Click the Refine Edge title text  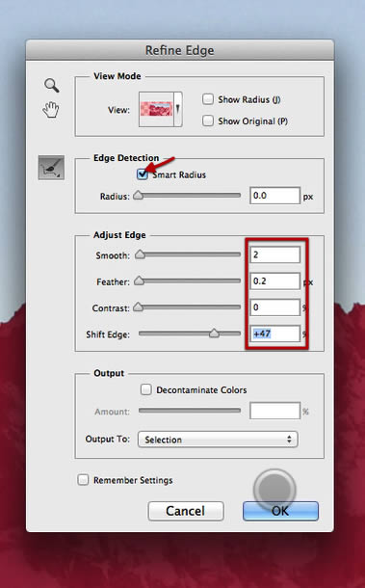[x=179, y=50]
